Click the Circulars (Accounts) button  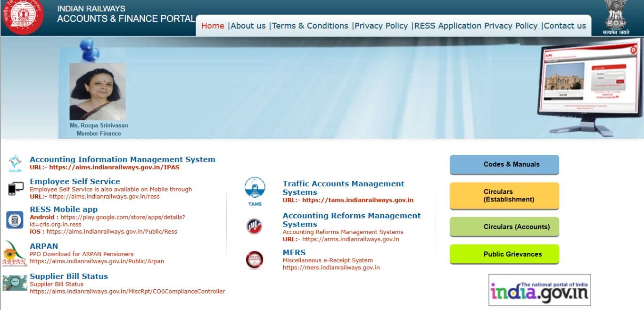coord(504,227)
